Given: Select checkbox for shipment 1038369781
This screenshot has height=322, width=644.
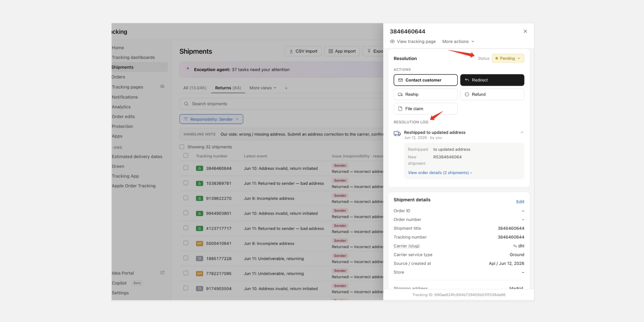Looking at the screenshot, I should (185, 183).
